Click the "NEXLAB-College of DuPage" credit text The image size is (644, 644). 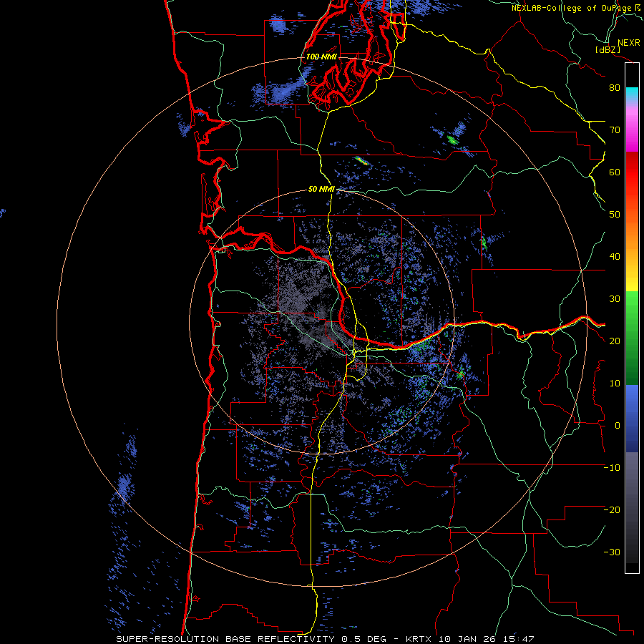point(572,8)
